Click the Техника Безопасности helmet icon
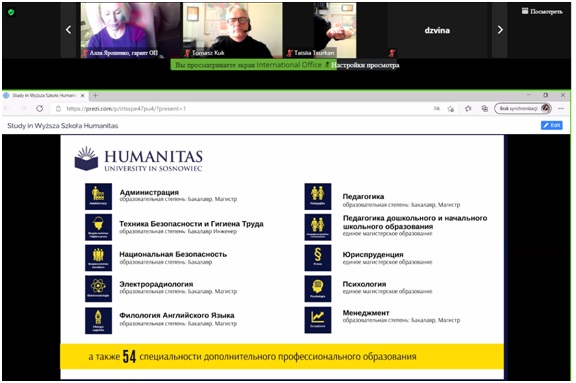The height and width of the screenshot is (383, 576). 98,227
